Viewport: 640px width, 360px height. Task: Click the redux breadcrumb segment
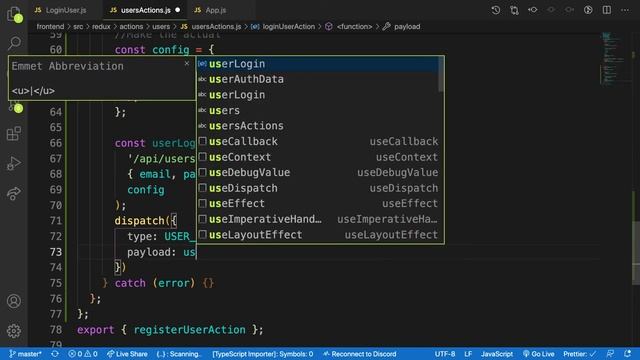(101, 27)
